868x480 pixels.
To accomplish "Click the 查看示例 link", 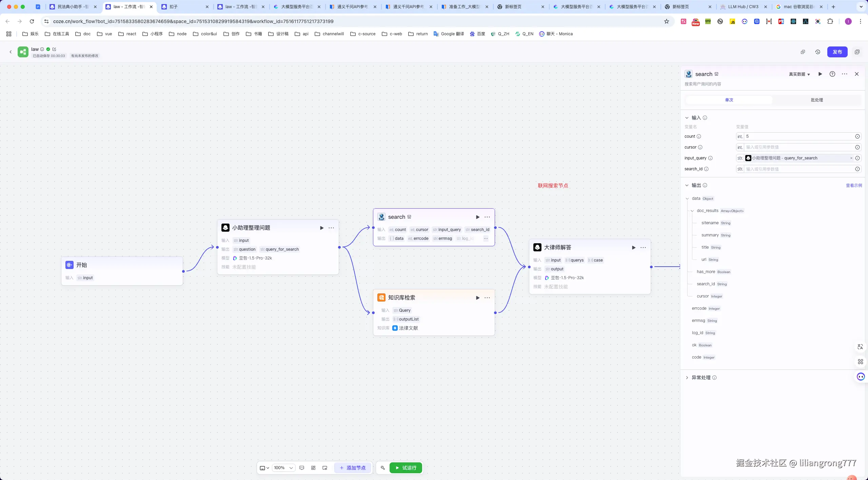I will [853, 185].
